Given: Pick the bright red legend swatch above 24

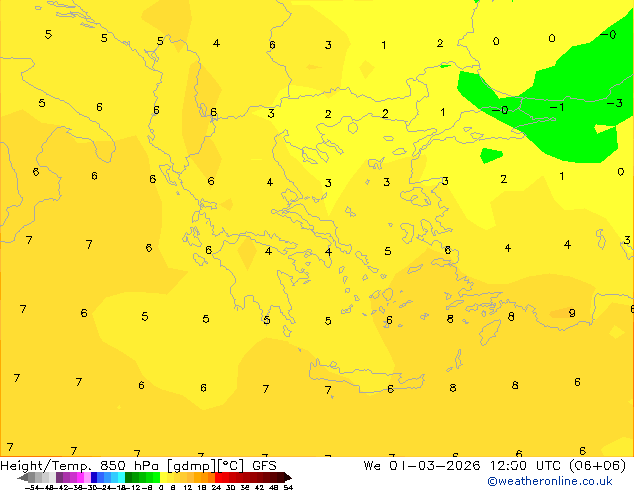Looking at the screenshot, I should [x=218, y=477].
